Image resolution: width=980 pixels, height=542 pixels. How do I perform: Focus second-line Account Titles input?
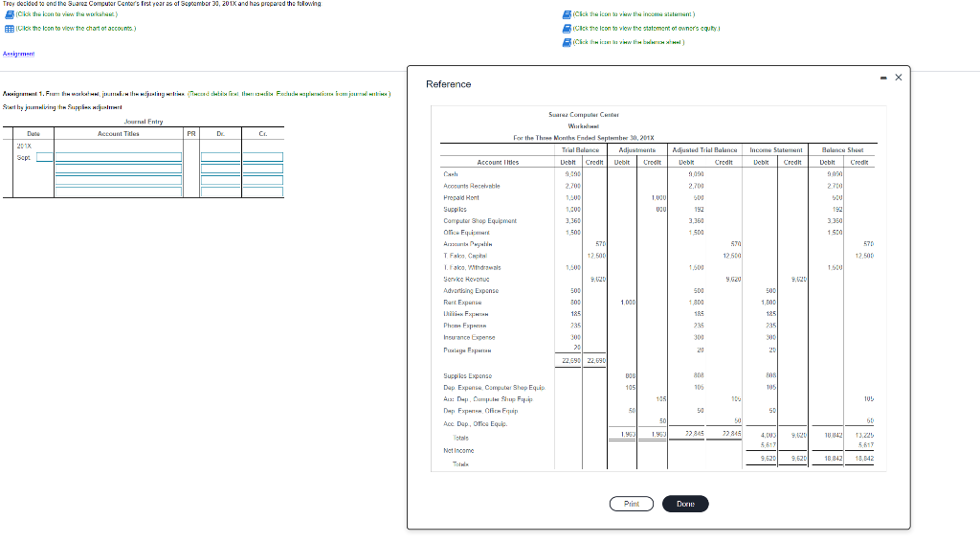[119, 169]
